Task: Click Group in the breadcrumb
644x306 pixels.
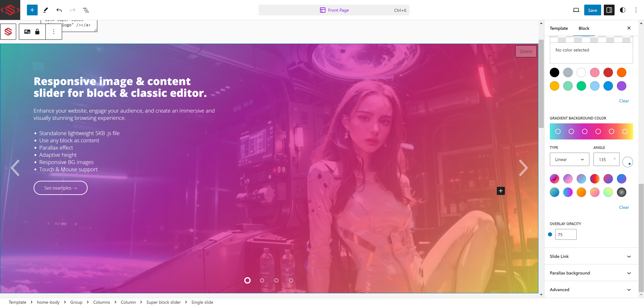Action: 76,302
